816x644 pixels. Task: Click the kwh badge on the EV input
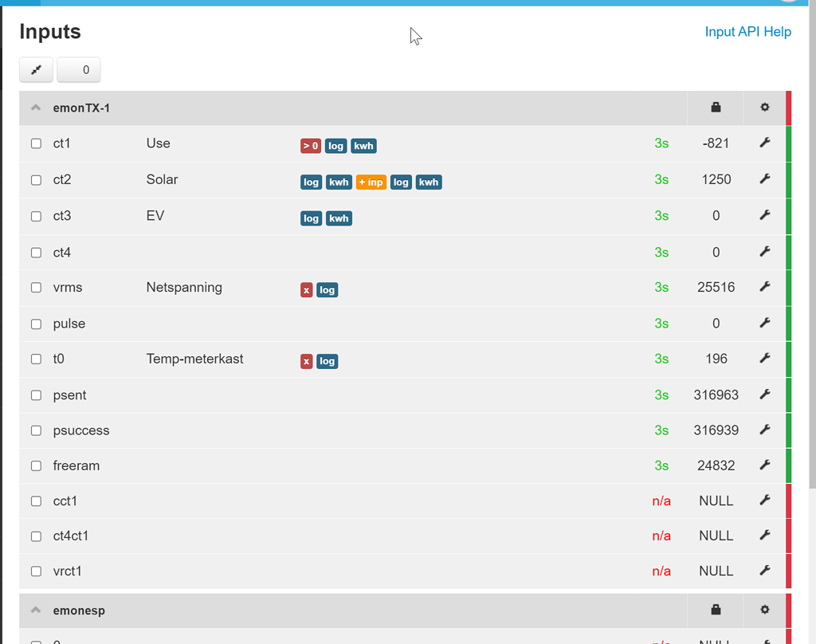(339, 218)
